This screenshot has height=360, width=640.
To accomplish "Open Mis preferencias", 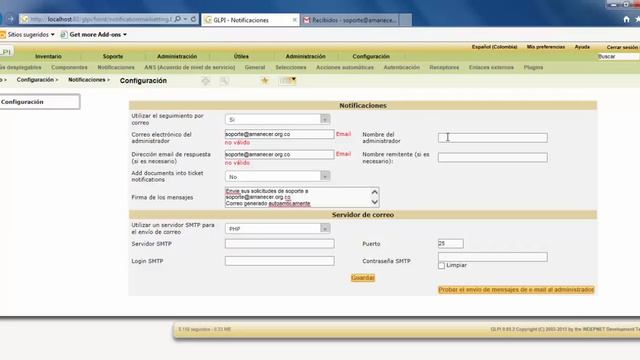I will coord(546,47).
